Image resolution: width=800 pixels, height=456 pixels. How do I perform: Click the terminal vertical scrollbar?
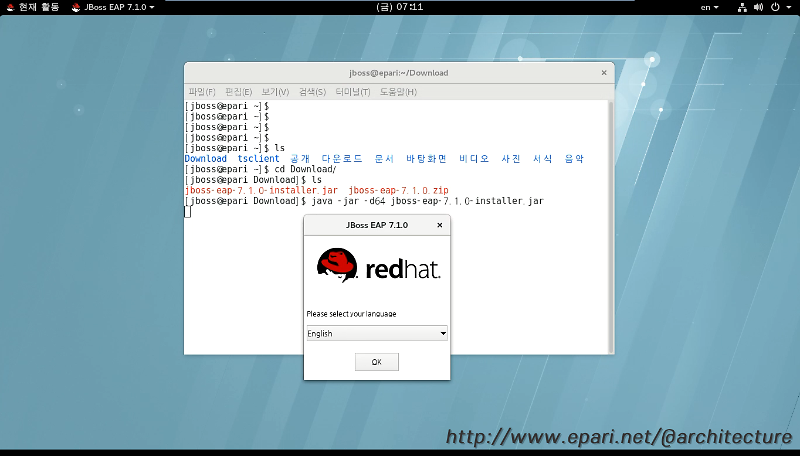click(611, 227)
